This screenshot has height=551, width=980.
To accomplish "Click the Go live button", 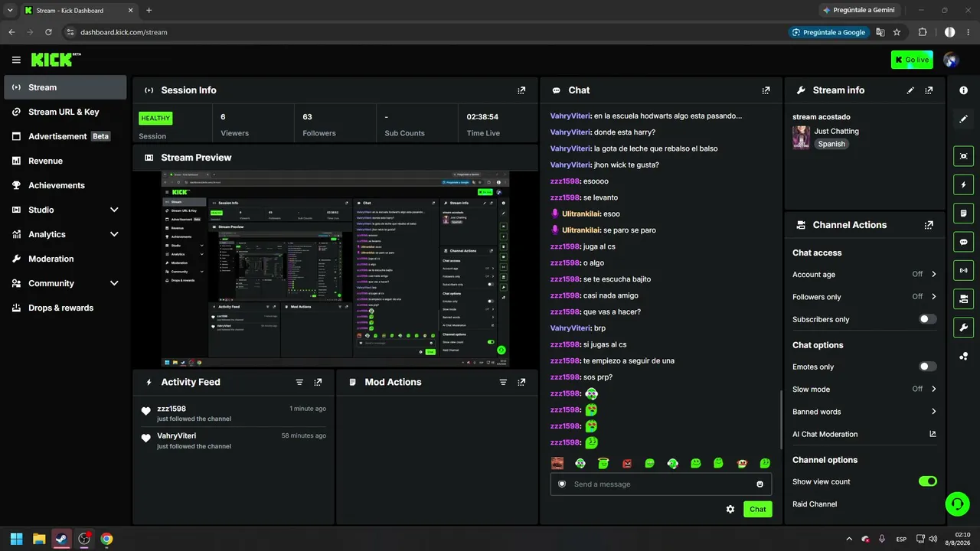I will (912, 60).
